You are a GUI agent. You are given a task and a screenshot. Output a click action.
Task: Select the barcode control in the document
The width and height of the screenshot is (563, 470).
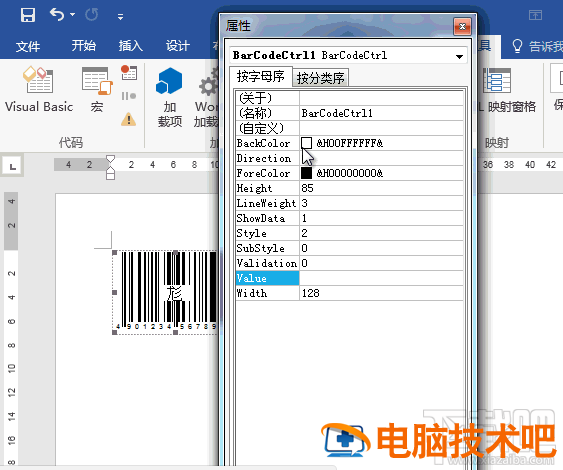click(x=165, y=292)
